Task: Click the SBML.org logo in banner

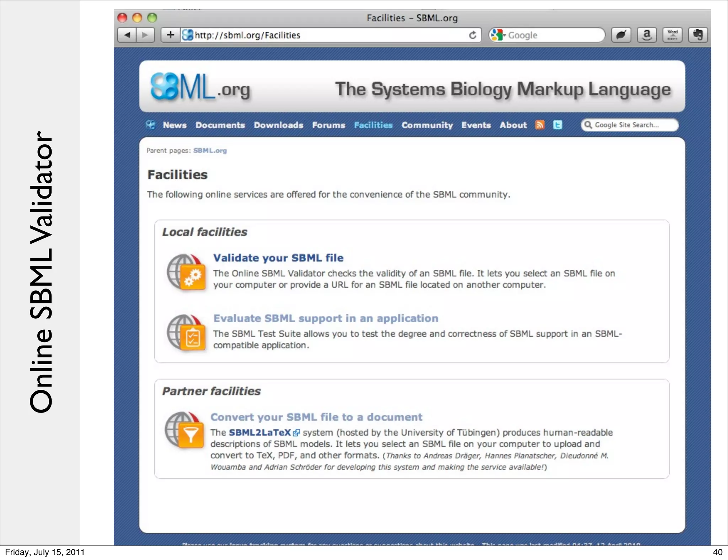Action: pyautogui.click(x=200, y=87)
